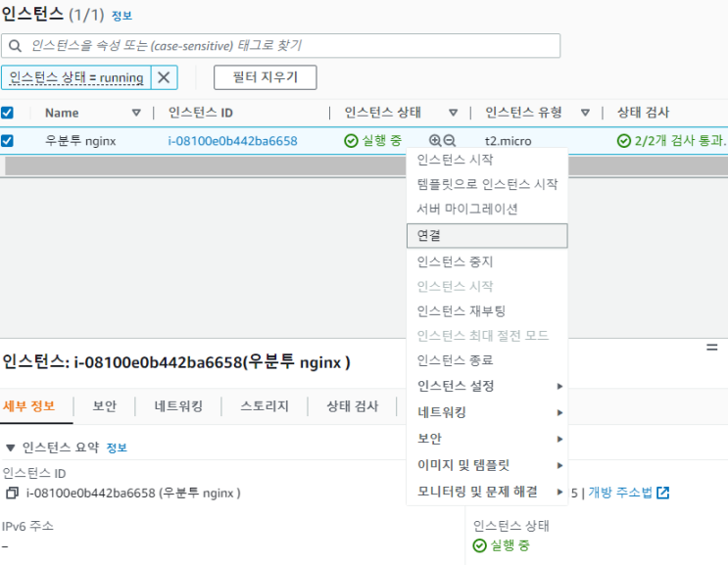Image resolution: width=728 pixels, height=565 pixels.
Task: Click the instance search input field
Action: 281,46
